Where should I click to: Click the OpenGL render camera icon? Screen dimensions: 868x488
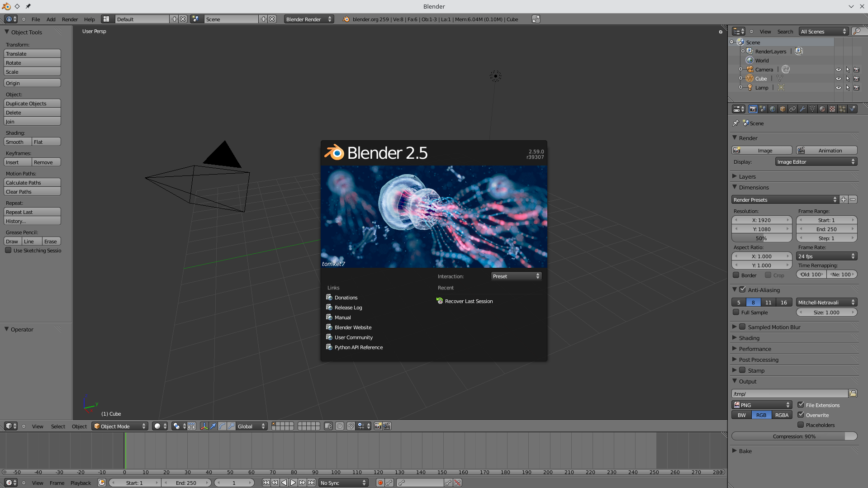point(378,426)
